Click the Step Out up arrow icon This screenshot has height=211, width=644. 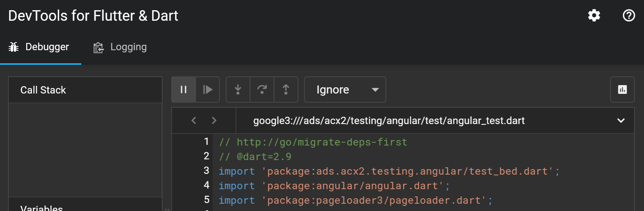coord(286,89)
